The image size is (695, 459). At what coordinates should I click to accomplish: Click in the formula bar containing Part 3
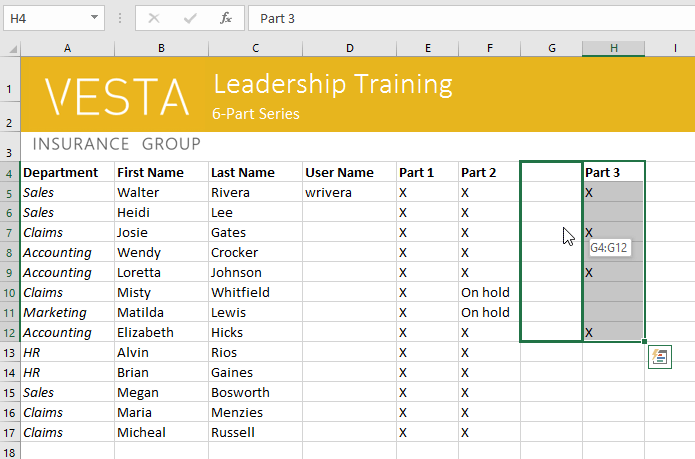460,18
